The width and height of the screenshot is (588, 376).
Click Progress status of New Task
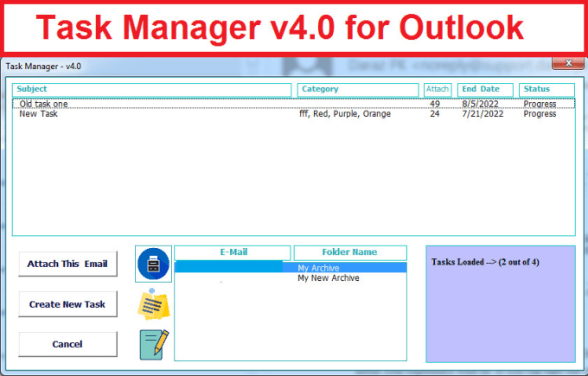540,113
